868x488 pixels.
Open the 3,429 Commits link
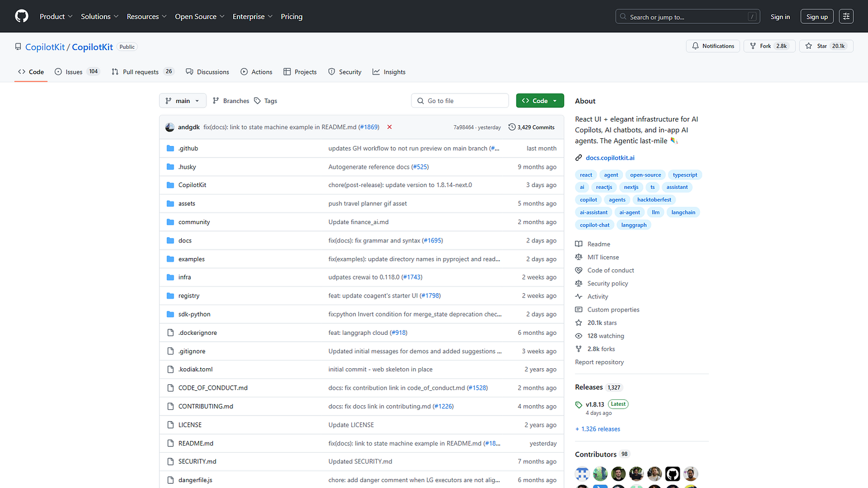531,128
